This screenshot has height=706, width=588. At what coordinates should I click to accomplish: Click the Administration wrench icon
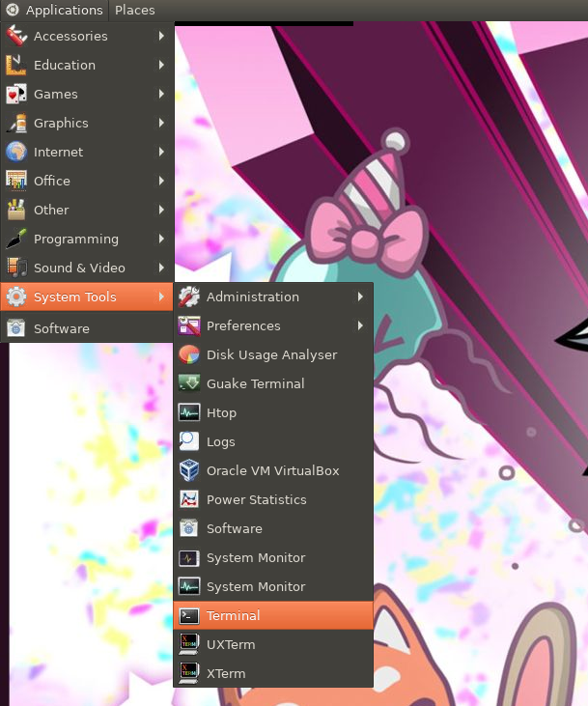(x=189, y=297)
